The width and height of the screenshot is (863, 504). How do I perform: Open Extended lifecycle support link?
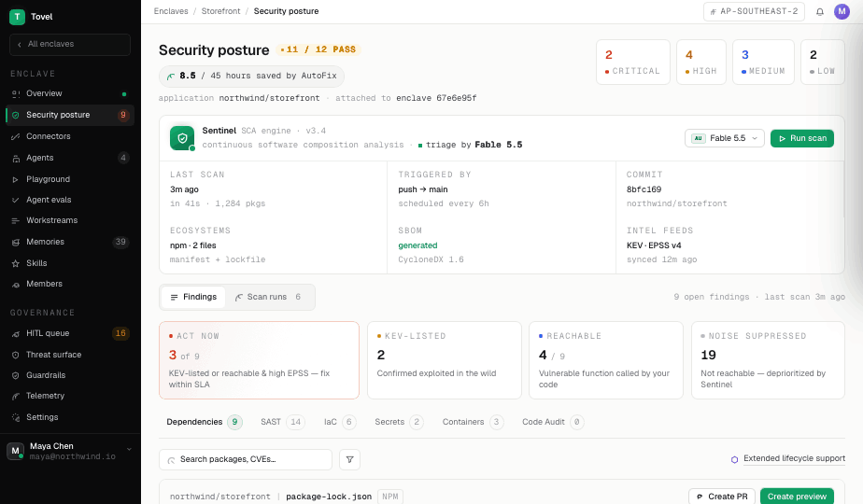pos(794,458)
